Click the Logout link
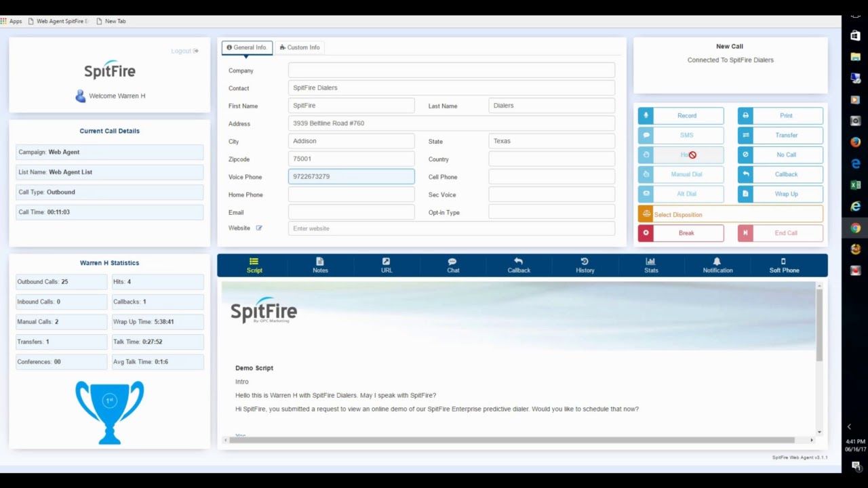The image size is (868, 488). pyautogui.click(x=184, y=51)
